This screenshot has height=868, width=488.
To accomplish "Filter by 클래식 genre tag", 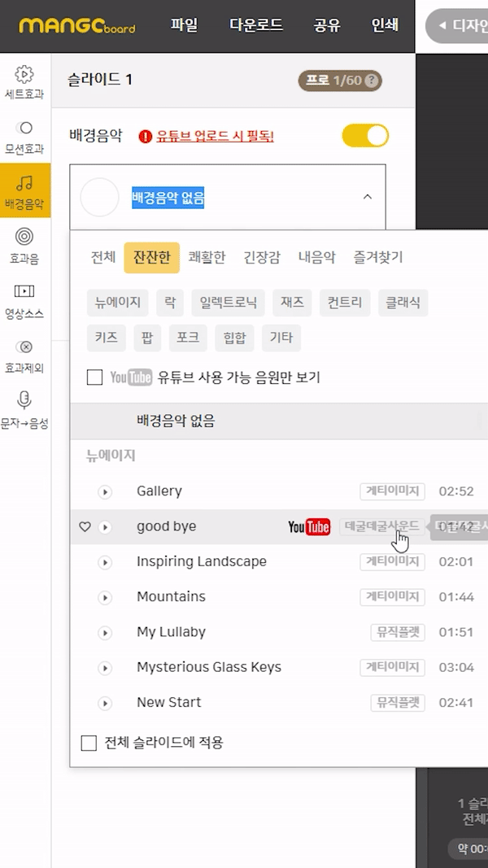I will [x=403, y=303].
